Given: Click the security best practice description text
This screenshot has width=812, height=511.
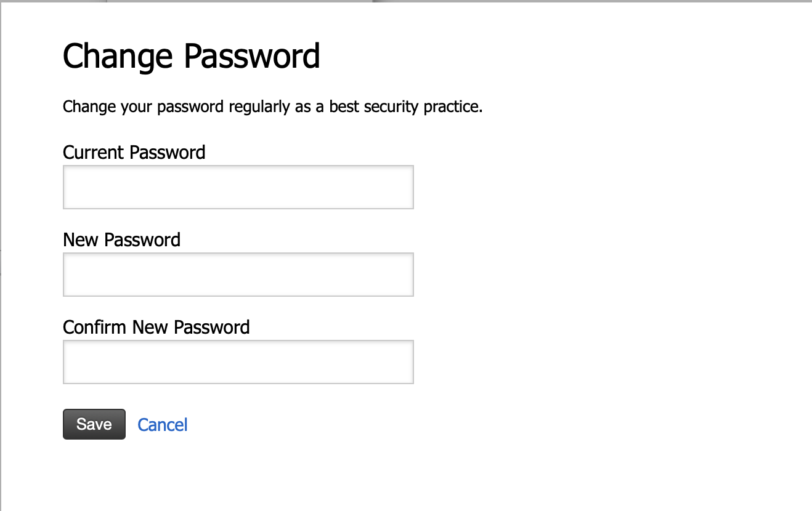Looking at the screenshot, I should 272,107.
